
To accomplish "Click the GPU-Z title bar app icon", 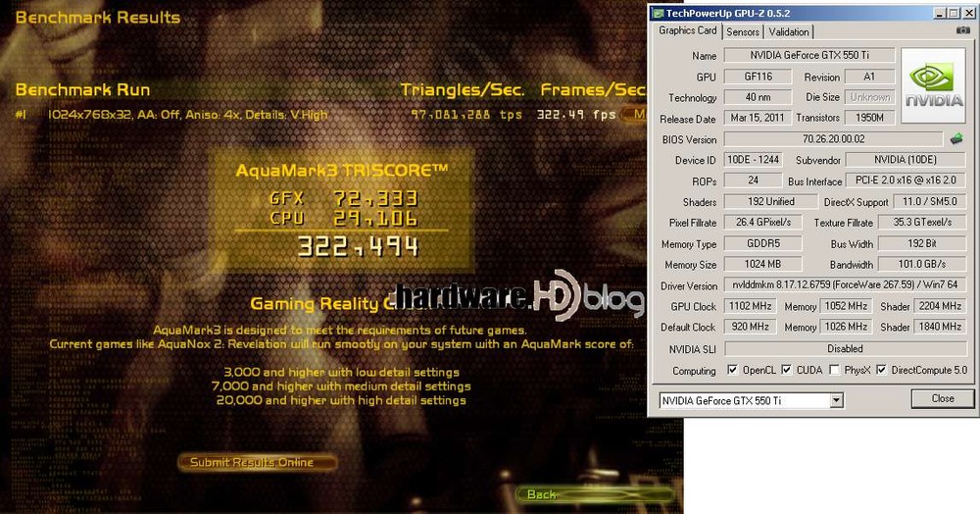I will (x=658, y=13).
